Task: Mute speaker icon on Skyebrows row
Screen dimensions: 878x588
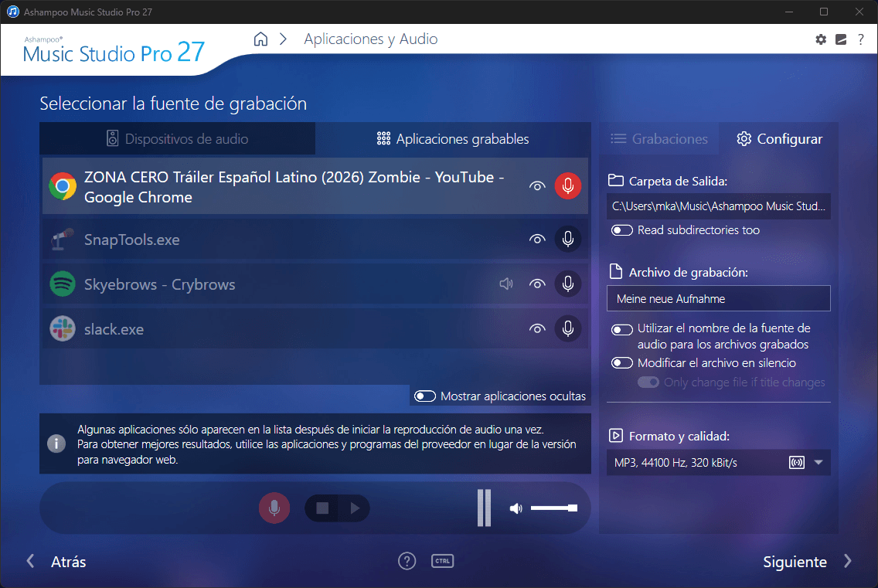Action: tap(506, 284)
